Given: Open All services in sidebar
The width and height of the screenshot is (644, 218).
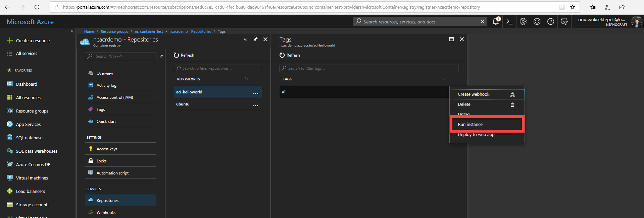Looking at the screenshot, I should click(x=27, y=54).
